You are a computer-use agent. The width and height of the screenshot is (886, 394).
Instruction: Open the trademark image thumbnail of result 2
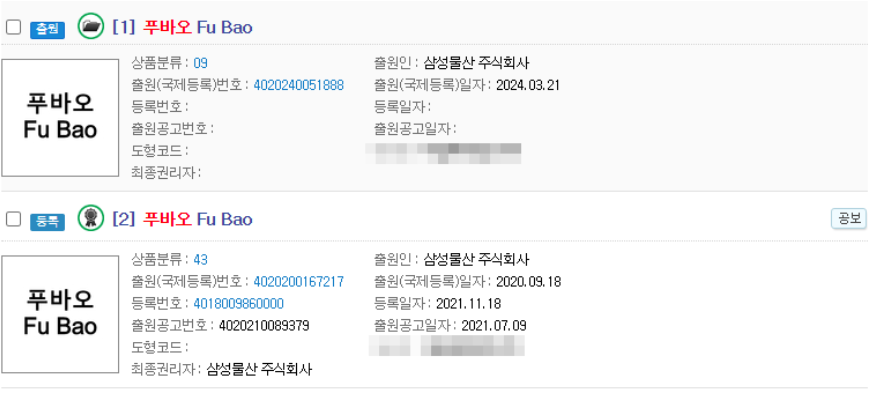(x=60, y=314)
